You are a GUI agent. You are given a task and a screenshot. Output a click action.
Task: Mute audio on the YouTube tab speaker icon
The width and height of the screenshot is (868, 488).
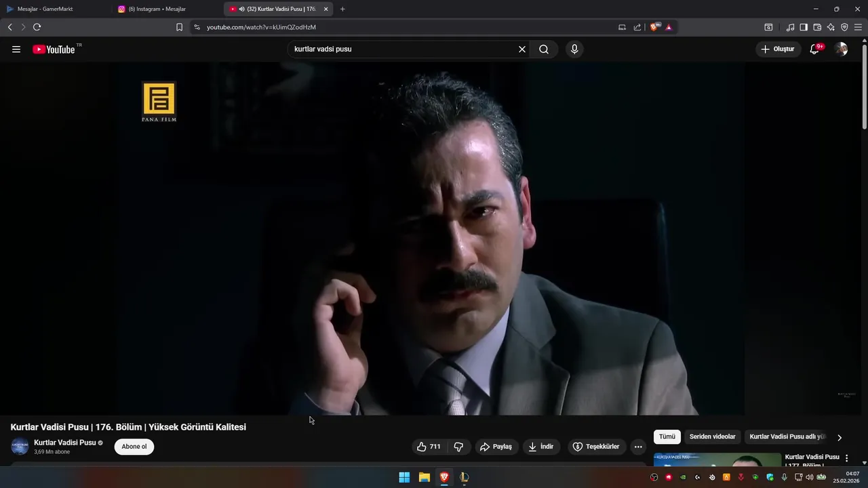tap(242, 9)
